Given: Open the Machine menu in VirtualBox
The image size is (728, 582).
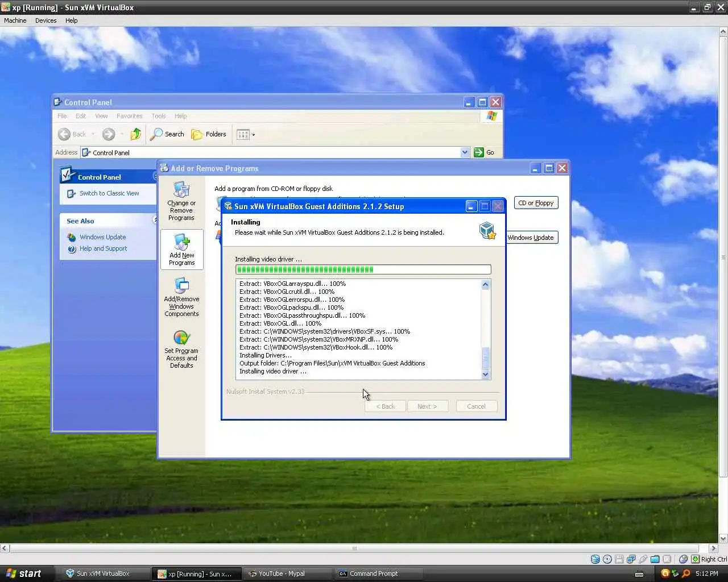Looking at the screenshot, I should 15,20.
